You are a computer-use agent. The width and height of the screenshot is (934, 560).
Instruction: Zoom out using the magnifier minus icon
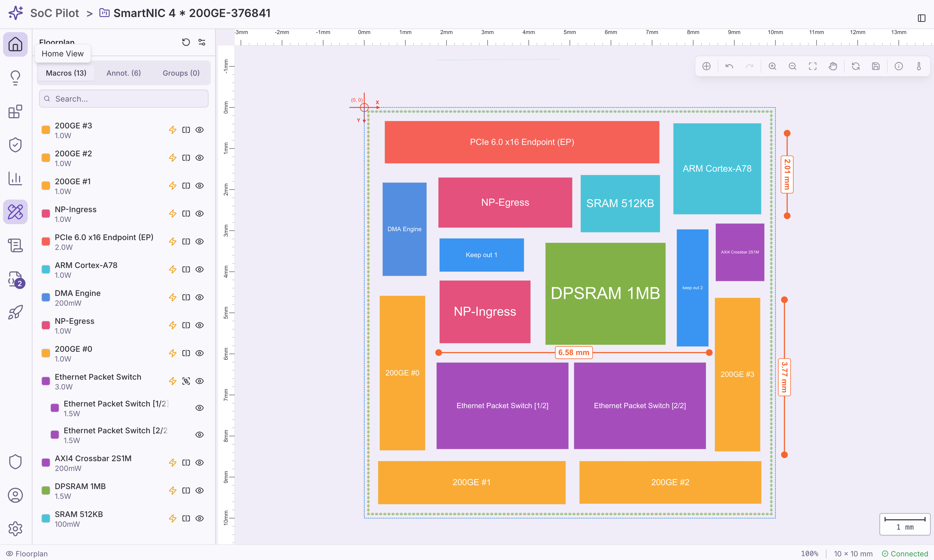pos(792,66)
